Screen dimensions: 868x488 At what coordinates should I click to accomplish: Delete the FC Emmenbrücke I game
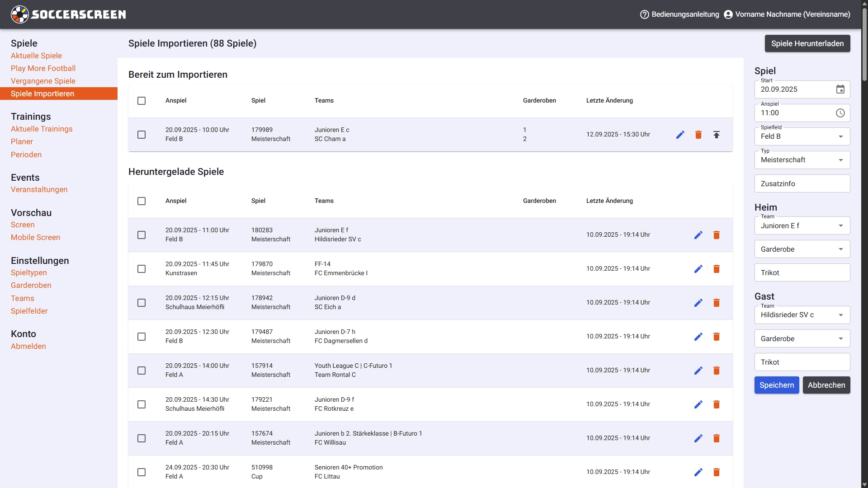(717, 269)
